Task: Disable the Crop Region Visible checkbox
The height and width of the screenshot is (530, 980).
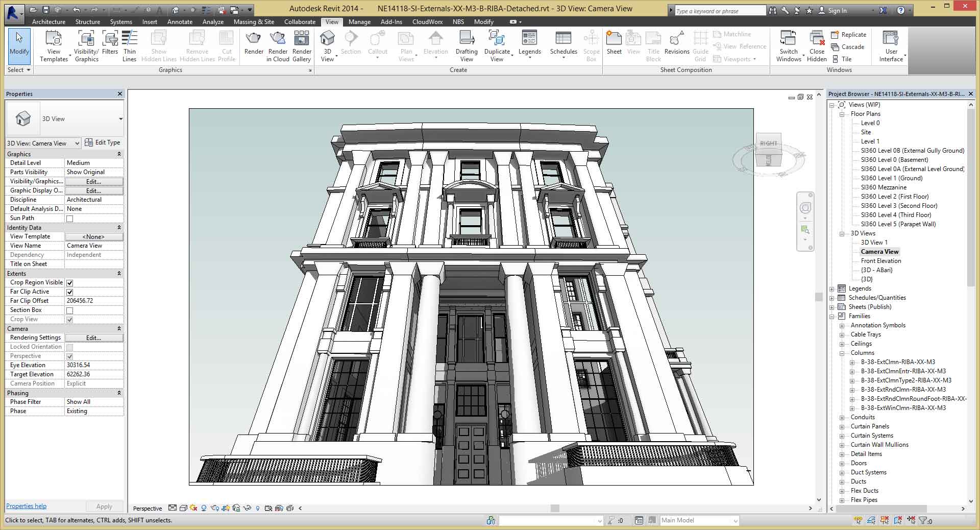Action: tap(69, 282)
